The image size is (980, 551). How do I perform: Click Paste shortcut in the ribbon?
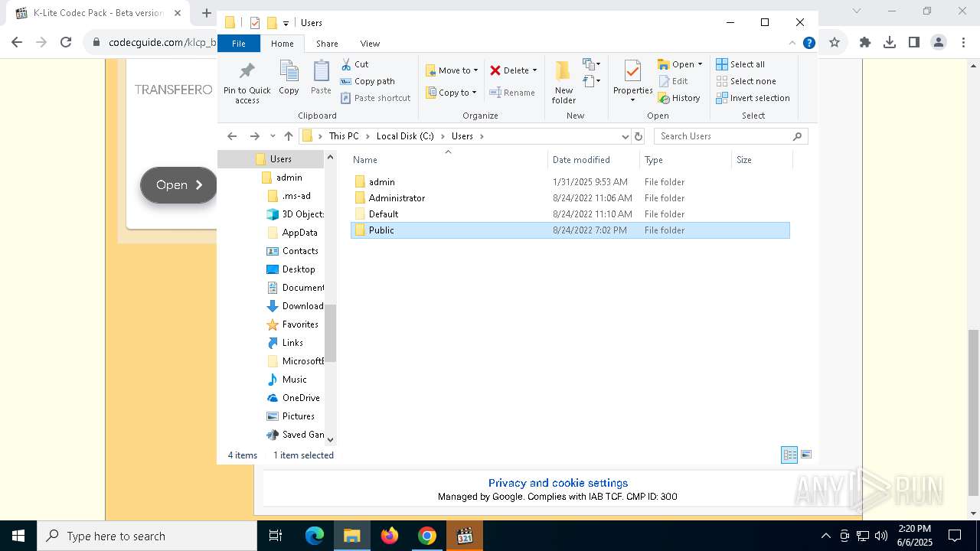click(x=375, y=98)
